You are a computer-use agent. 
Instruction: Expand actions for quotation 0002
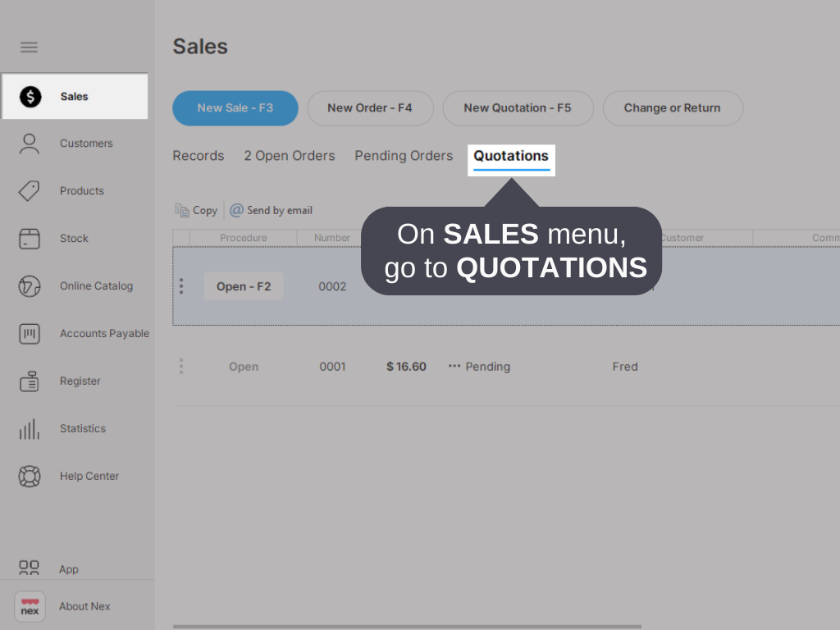click(x=180, y=286)
